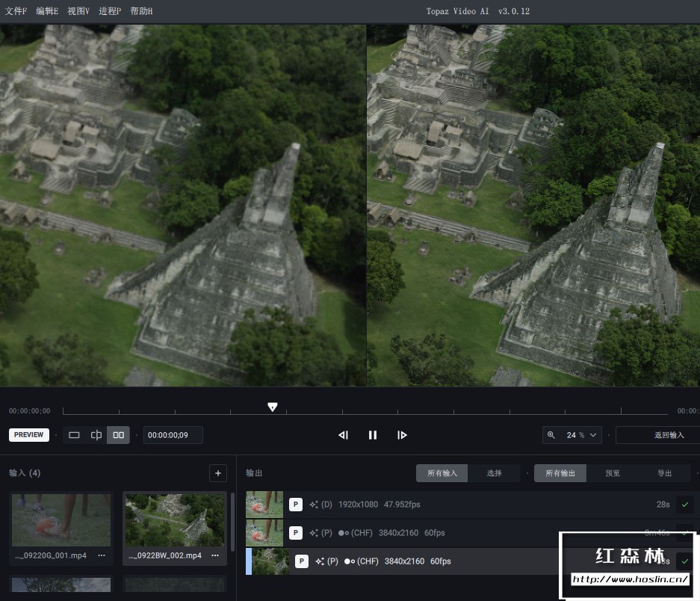Screen dimensions: 700x601
Task: Step back one frame
Action: (343, 435)
